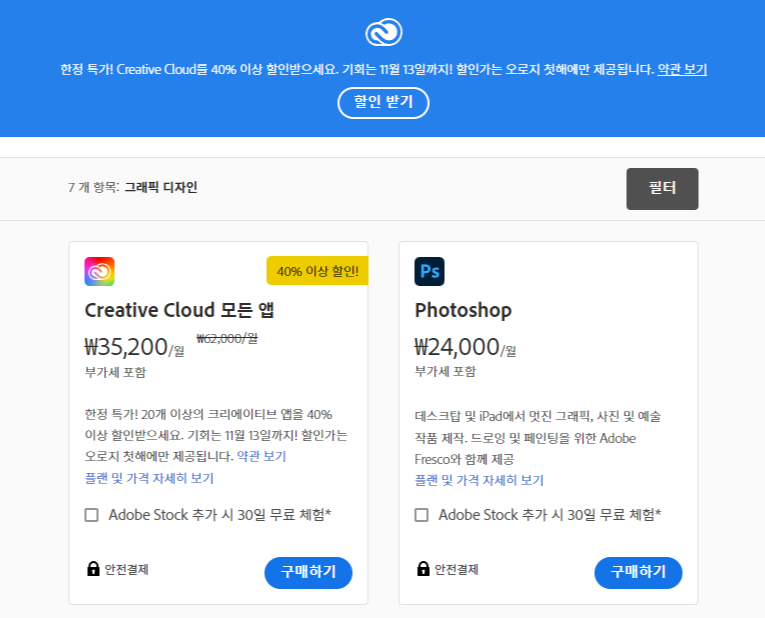This screenshot has width=765, height=618.
Task: Click the lock icon in Photoshop card
Action: coord(423,568)
